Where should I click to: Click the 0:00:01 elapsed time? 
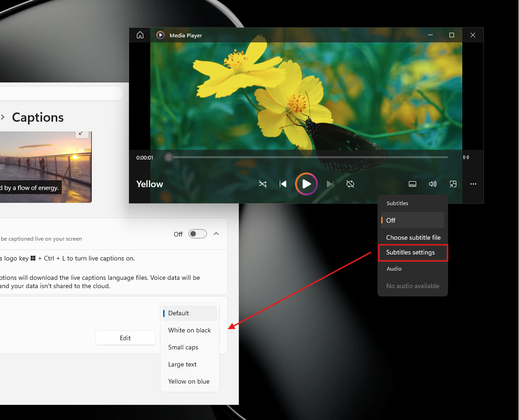coord(145,158)
